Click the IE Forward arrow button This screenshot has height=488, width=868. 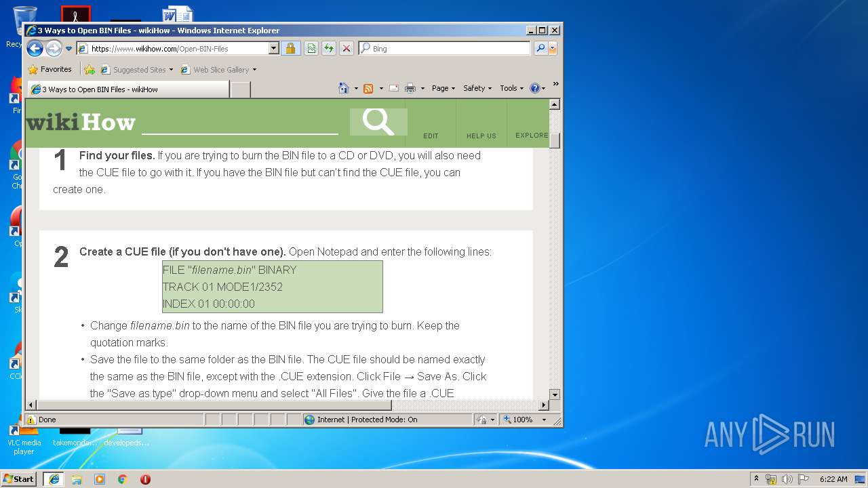point(54,48)
